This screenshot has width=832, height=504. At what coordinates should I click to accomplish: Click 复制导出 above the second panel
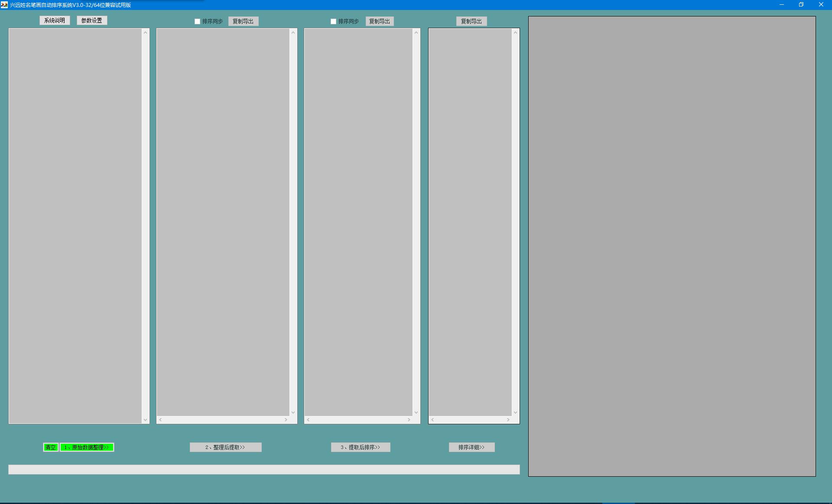pos(243,21)
